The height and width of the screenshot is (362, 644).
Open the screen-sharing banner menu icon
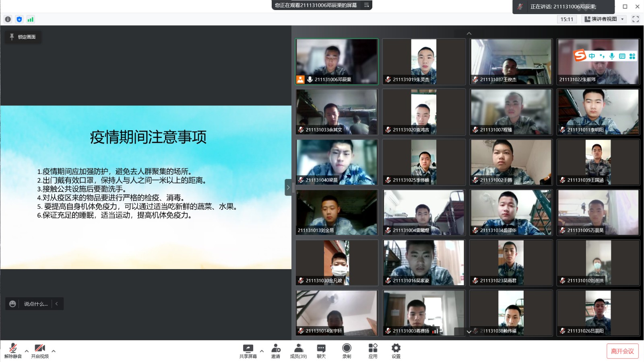click(x=366, y=5)
